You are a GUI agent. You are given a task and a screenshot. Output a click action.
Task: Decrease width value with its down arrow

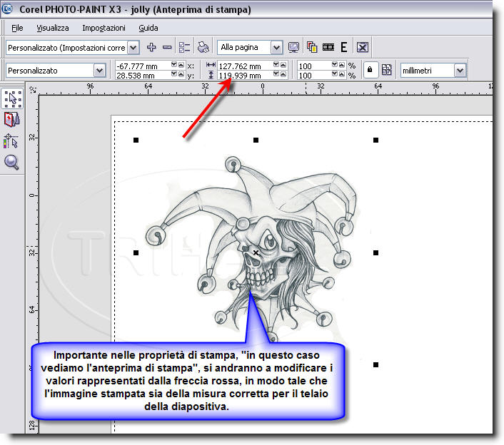(276, 65)
